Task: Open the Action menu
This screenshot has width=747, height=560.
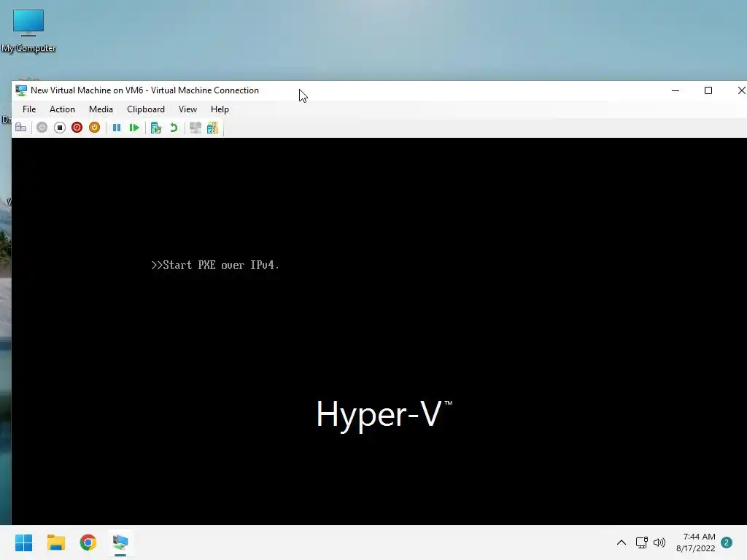Action: tap(63, 109)
